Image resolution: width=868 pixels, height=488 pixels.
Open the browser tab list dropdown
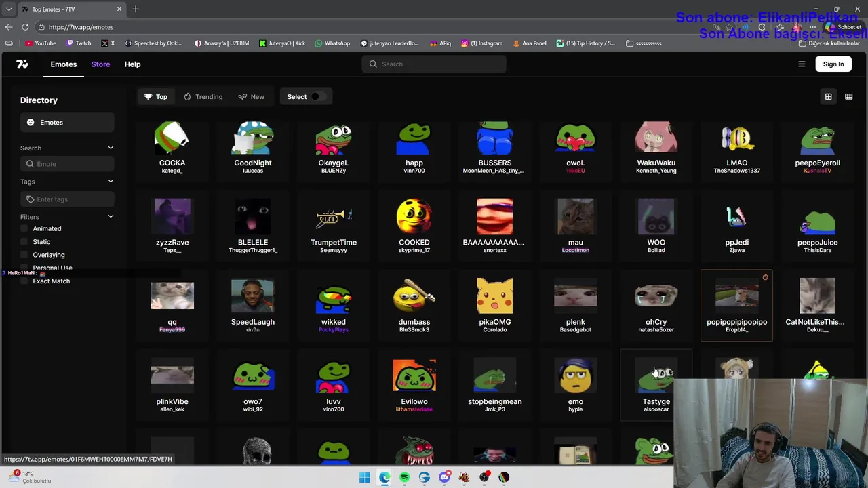(9, 9)
